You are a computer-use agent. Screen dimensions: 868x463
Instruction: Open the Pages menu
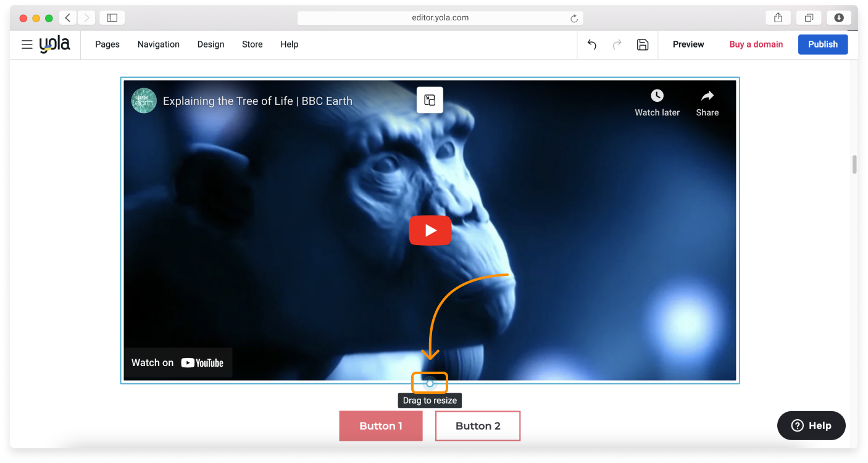(x=107, y=44)
